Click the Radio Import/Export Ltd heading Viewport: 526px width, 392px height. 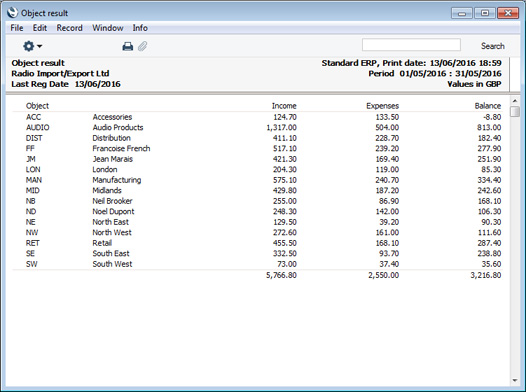click(60, 73)
